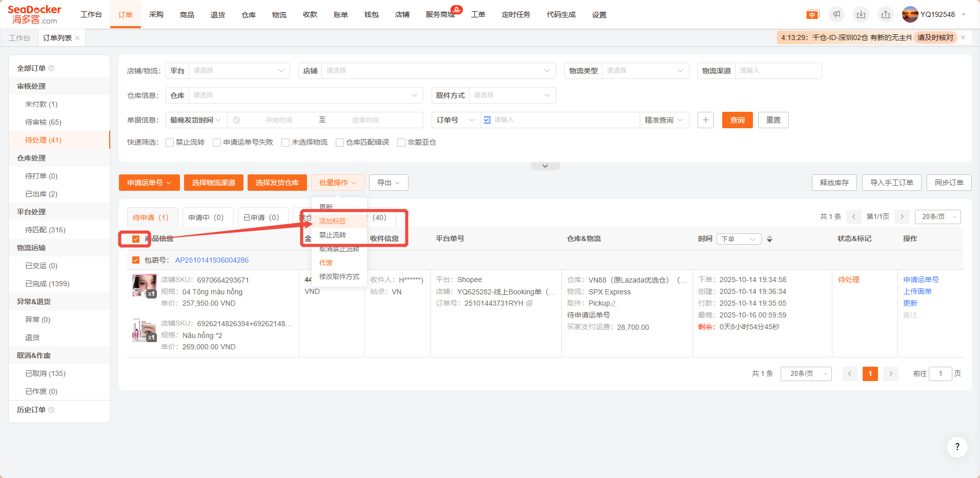This screenshot has width=980, height=478.
Task: Click the announcement megaphone icon
Action: click(836, 14)
